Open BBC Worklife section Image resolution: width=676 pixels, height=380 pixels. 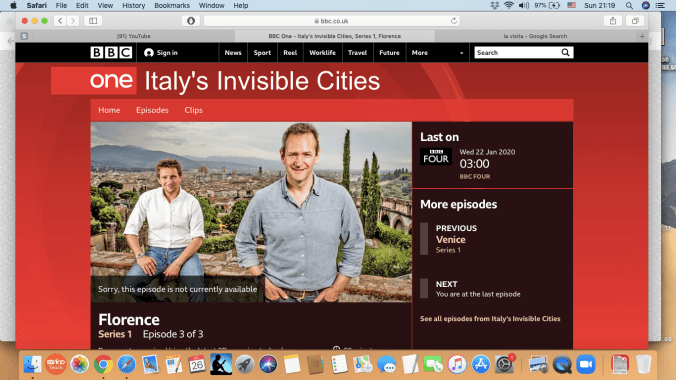[x=322, y=53]
